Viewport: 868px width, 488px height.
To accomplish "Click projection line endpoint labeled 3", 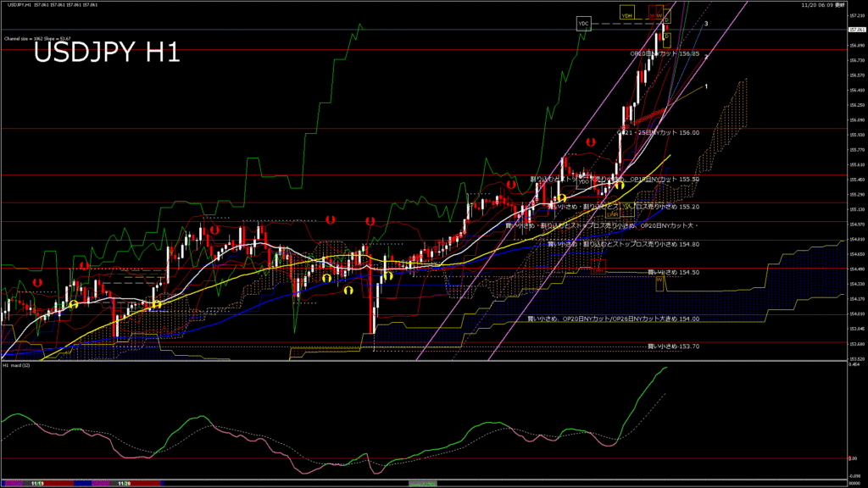I will (x=706, y=24).
